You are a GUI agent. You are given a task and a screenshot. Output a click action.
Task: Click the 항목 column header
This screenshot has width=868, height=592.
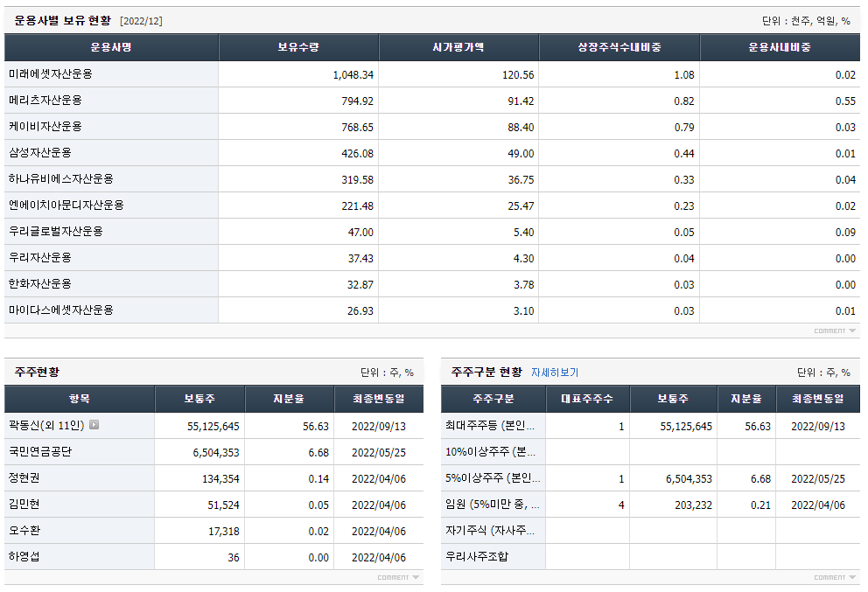point(80,399)
